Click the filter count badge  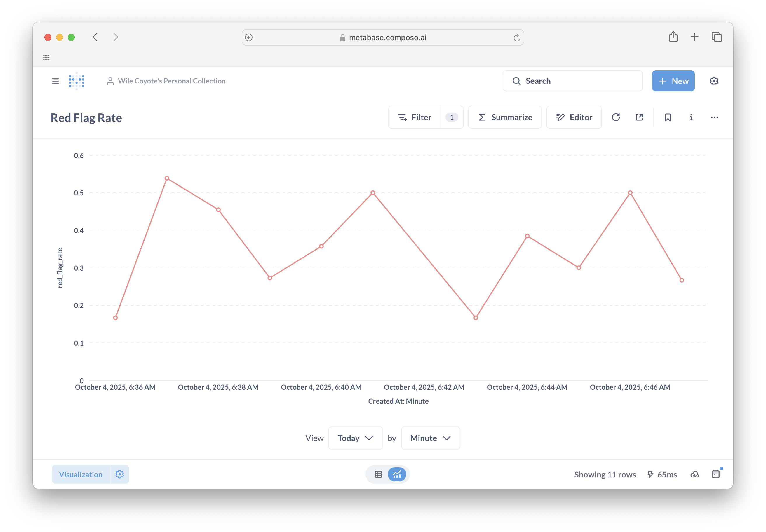451,117
